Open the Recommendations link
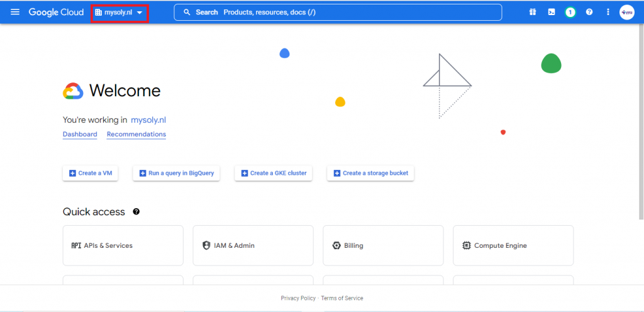Screen dimensions: 644x312 coord(136,134)
